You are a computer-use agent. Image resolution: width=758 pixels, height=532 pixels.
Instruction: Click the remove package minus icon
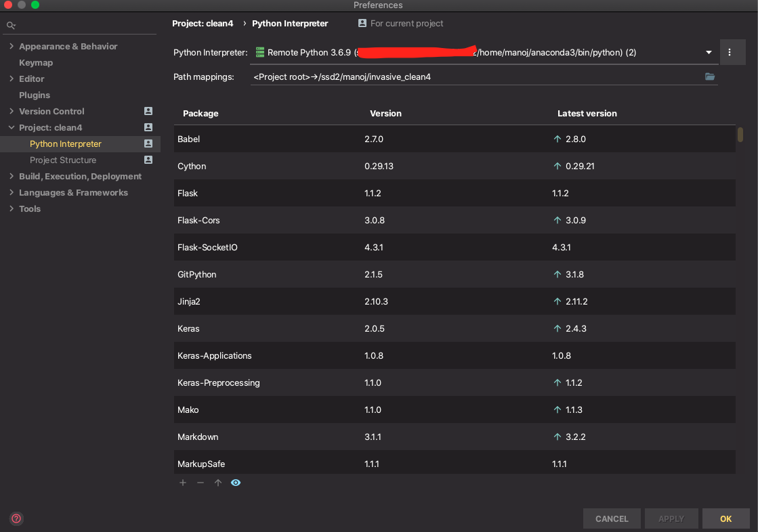[x=200, y=483]
